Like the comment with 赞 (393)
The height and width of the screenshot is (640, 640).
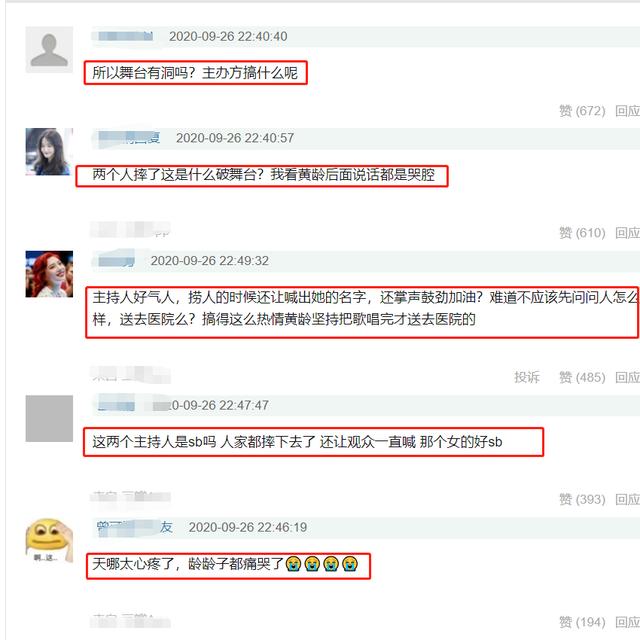pos(582,499)
